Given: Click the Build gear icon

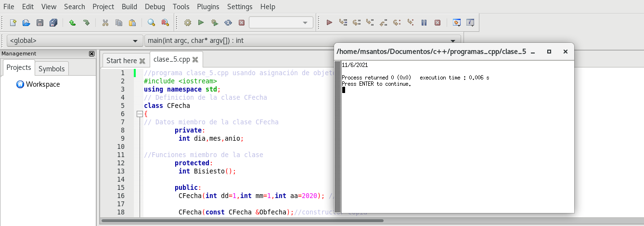Looking at the screenshot, I should (x=188, y=23).
